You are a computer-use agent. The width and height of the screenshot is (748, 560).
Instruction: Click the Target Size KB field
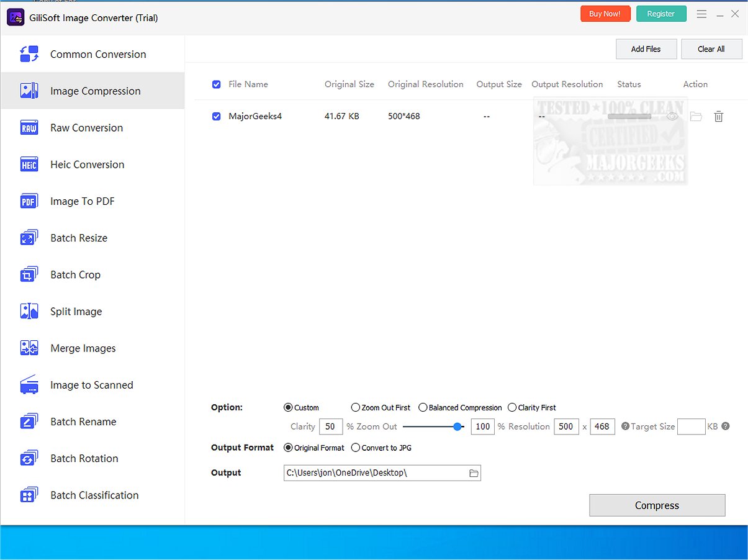pyautogui.click(x=692, y=427)
